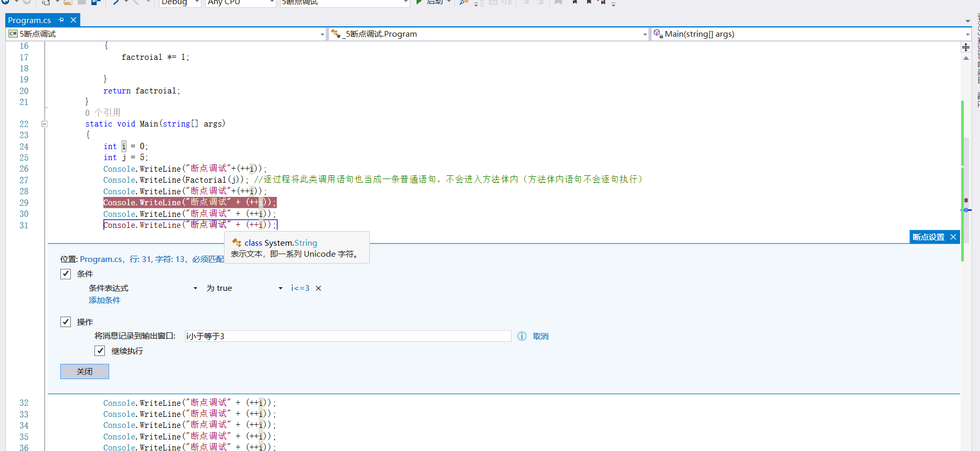Screen dimensions: 980x451
Task: Toggle the 条件 checkbox
Action: point(66,274)
